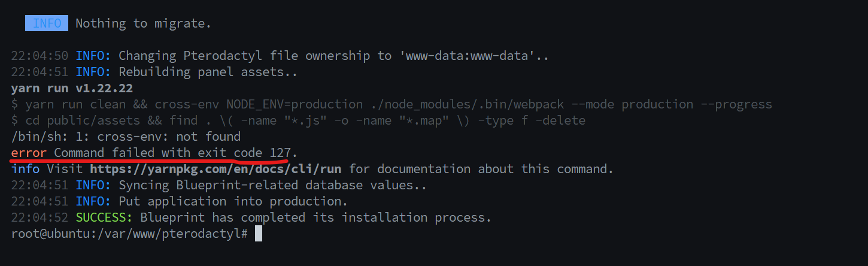Click the "Put application into production." message
The image size is (868, 266).
coord(233,201)
